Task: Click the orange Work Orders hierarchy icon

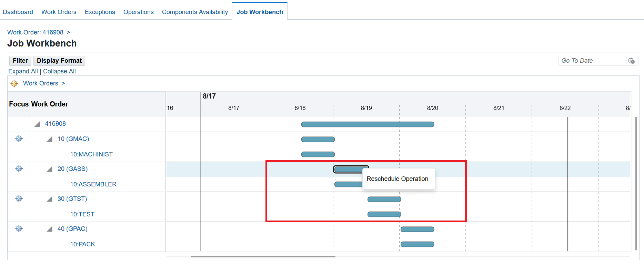Action: click(x=14, y=83)
